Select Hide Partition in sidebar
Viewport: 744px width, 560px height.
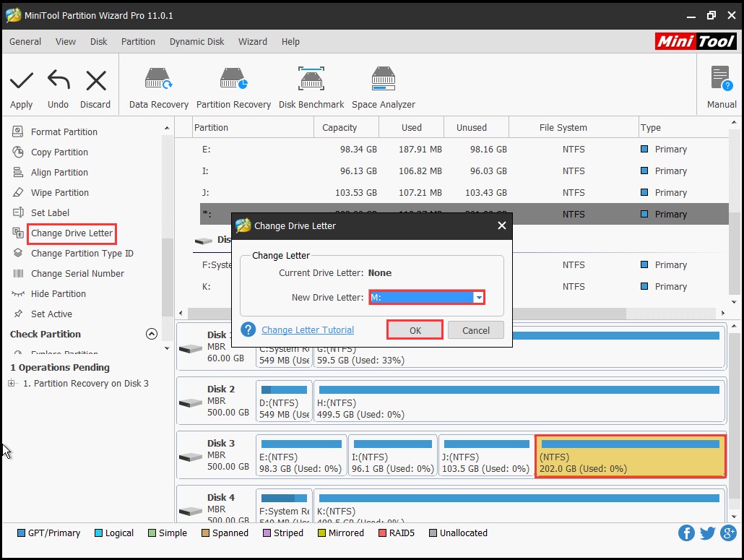[x=59, y=294]
